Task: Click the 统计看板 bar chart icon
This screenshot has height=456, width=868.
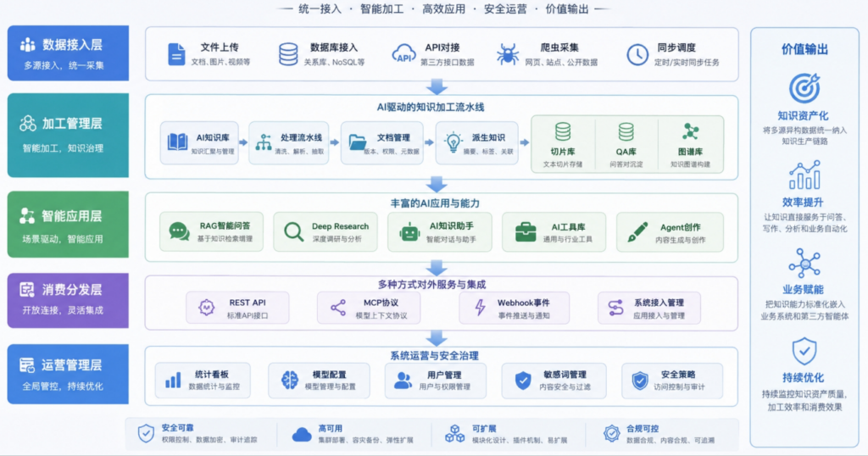Action: 173,381
